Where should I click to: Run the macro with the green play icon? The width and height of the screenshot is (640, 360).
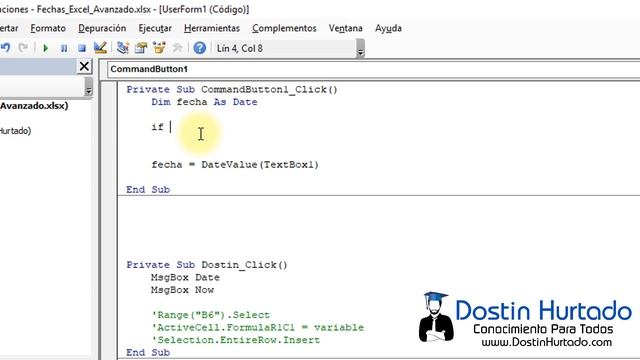46,48
